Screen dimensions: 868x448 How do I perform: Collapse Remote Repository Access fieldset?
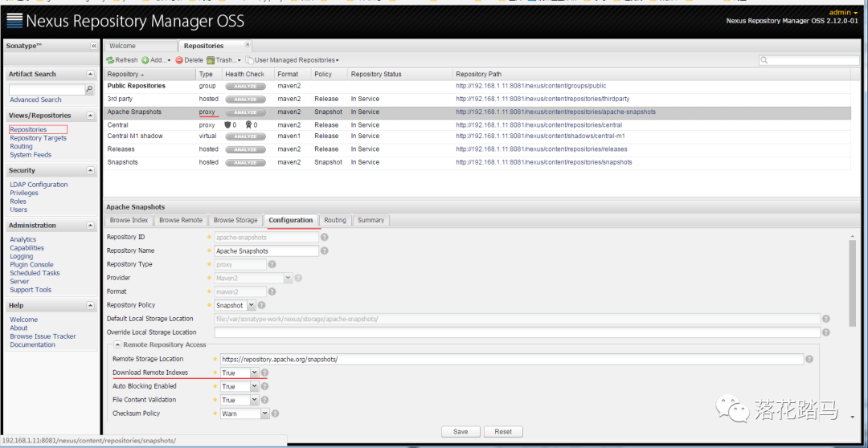click(118, 344)
